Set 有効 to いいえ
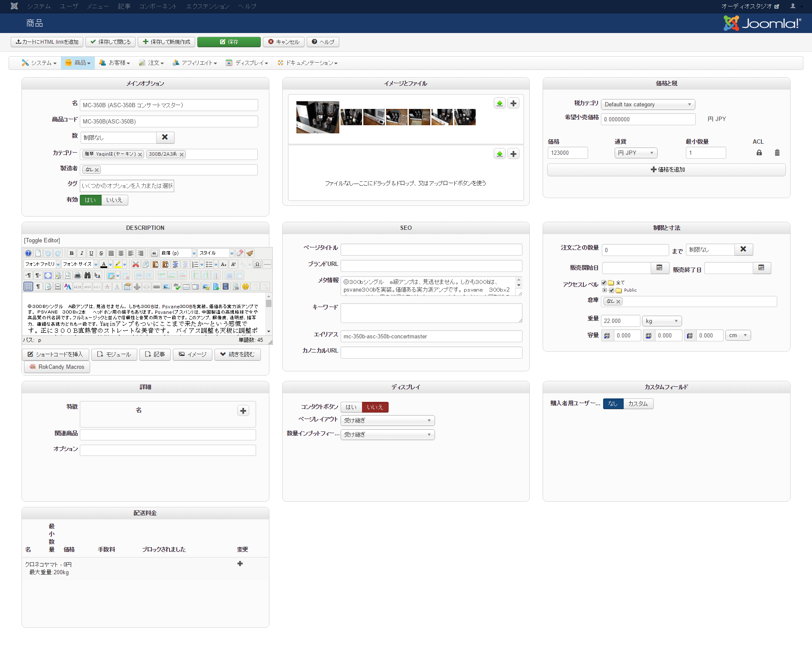The image size is (812, 657). pos(115,200)
